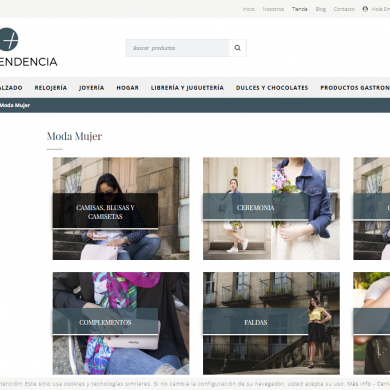The height and width of the screenshot is (390, 390).
Task: Open Librería y Juguetería category
Action: (187, 88)
